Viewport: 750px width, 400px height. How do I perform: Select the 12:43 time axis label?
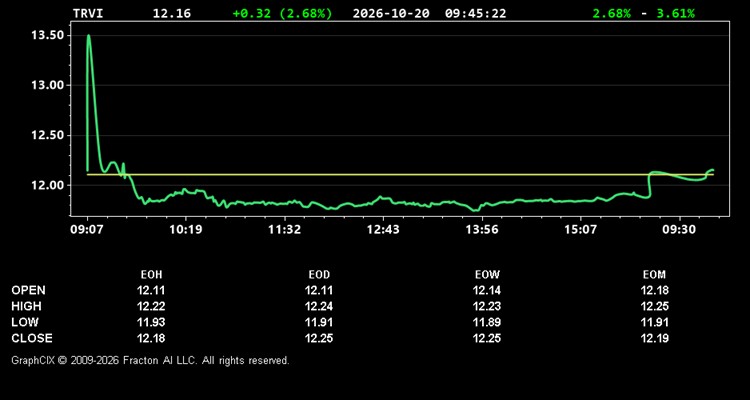coord(383,230)
